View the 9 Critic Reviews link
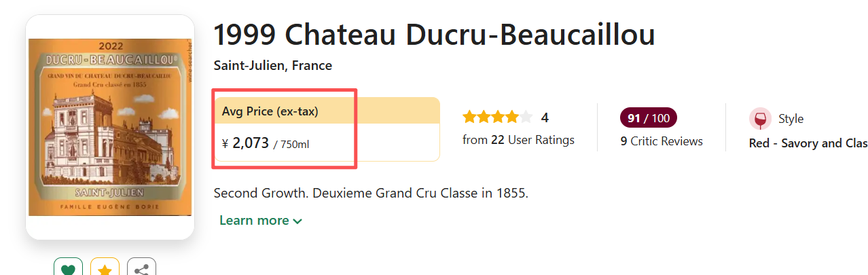 click(x=662, y=141)
